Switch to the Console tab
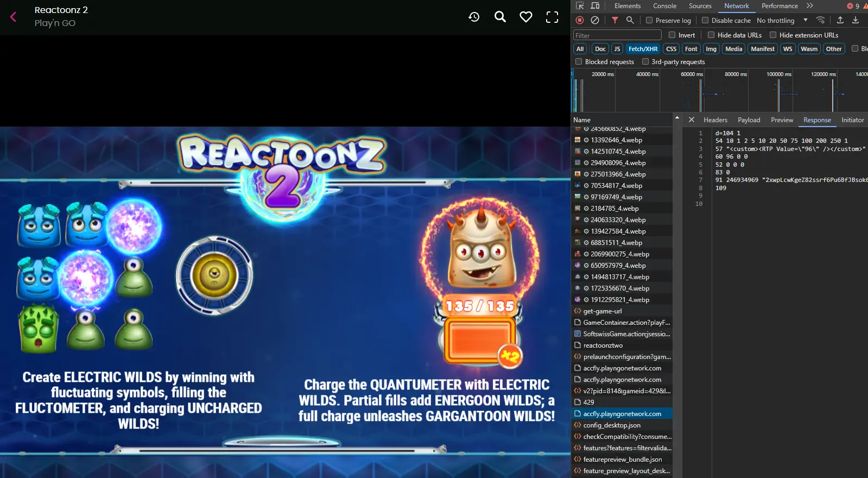Screen dimensions: 868x478 (x=664, y=6)
